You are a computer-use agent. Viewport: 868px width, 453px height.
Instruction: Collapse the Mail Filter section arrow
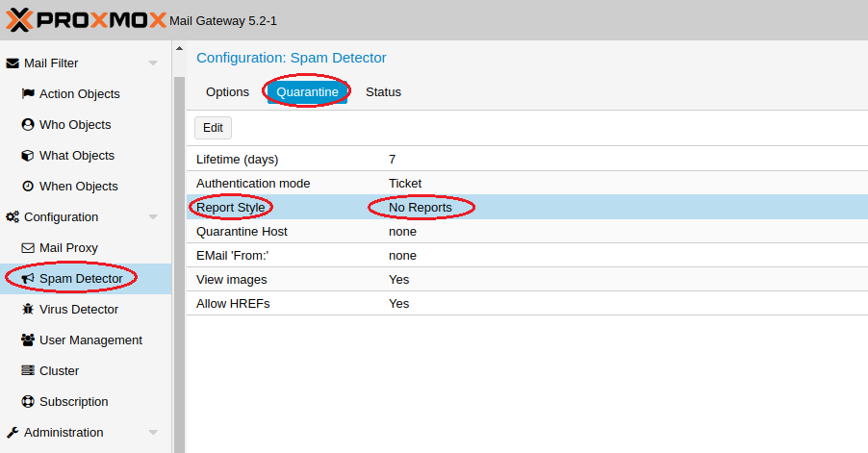[x=153, y=63]
